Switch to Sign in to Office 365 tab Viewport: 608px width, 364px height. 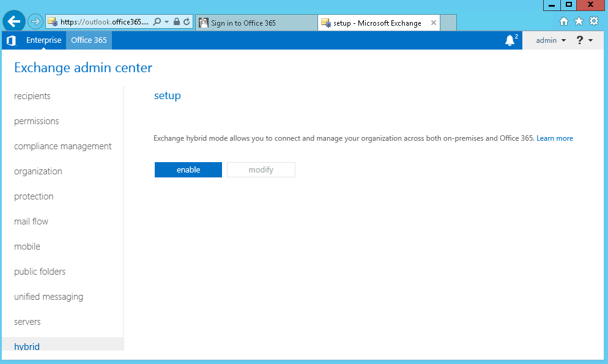click(256, 23)
